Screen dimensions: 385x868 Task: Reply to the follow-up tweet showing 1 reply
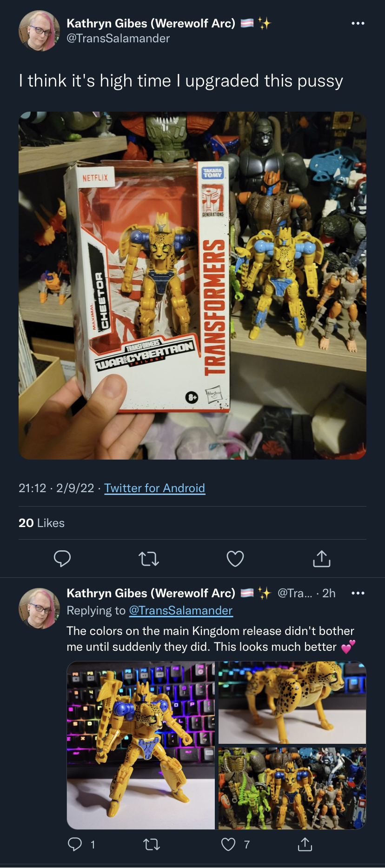75,844
